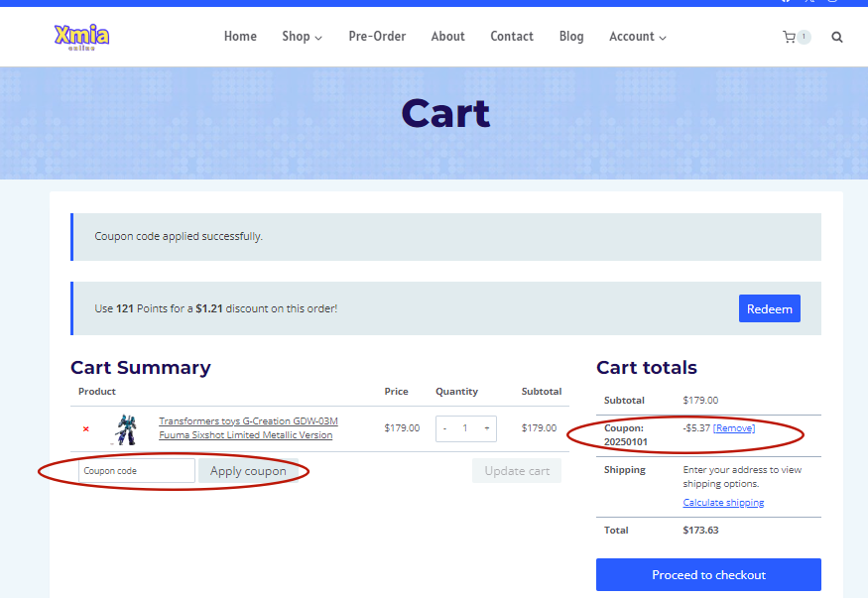868x598 pixels.
Task: Click the cart item count badge
Action: [x=804, y=37]
